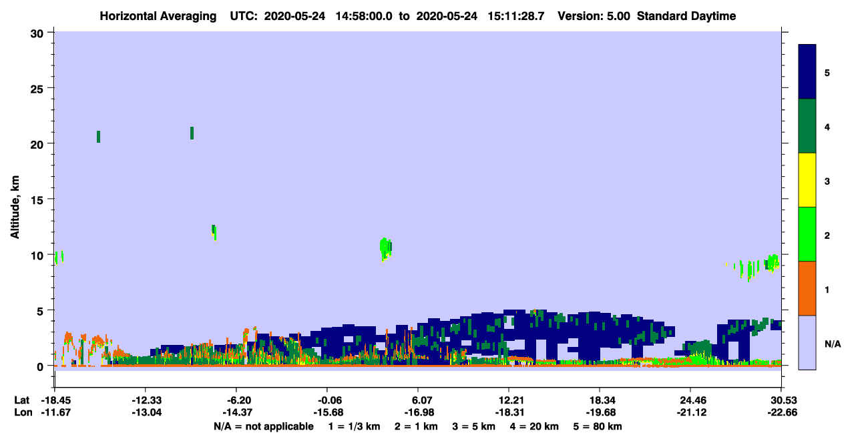Click the longitude value '-13.04'

pyautogui.click(x=145, y=412)
